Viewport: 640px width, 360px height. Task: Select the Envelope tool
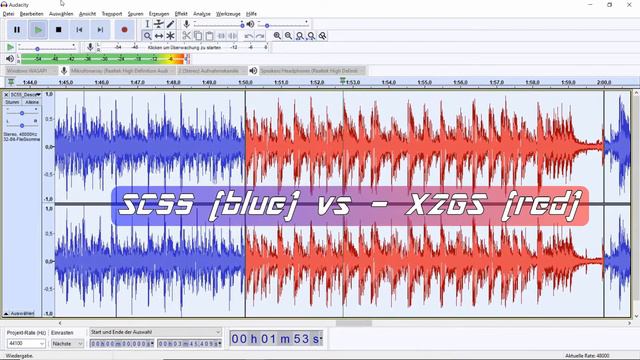159,24
